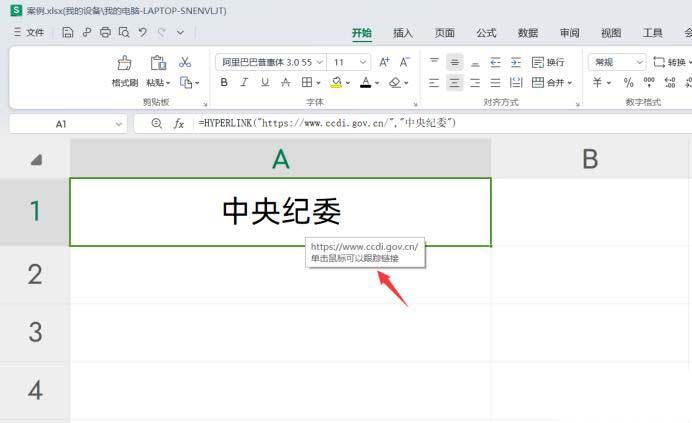Switch to the Formulas (公式) tab
Screen dimensions: 692x423
click(x=486, y=33)
